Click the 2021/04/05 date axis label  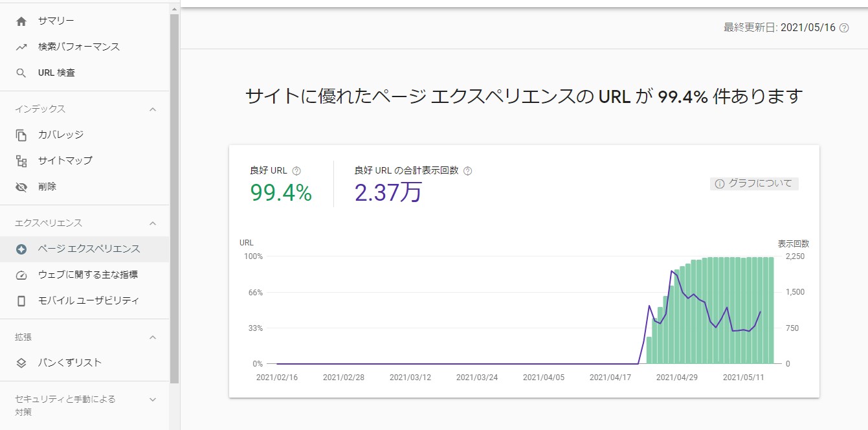[x=544, y=377]
